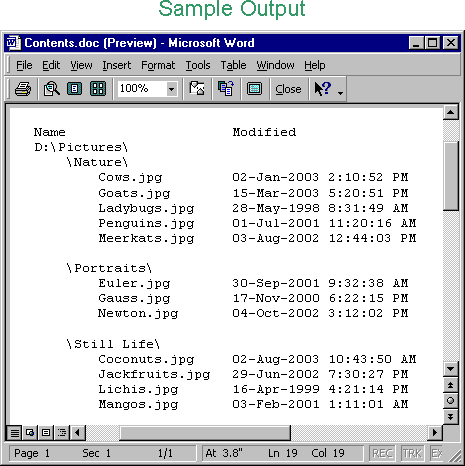Image resolution: width=465 pixels, height=466 pixels.
Task: Click the Ladybugs.jpg file name
Action: coord(146,209)
